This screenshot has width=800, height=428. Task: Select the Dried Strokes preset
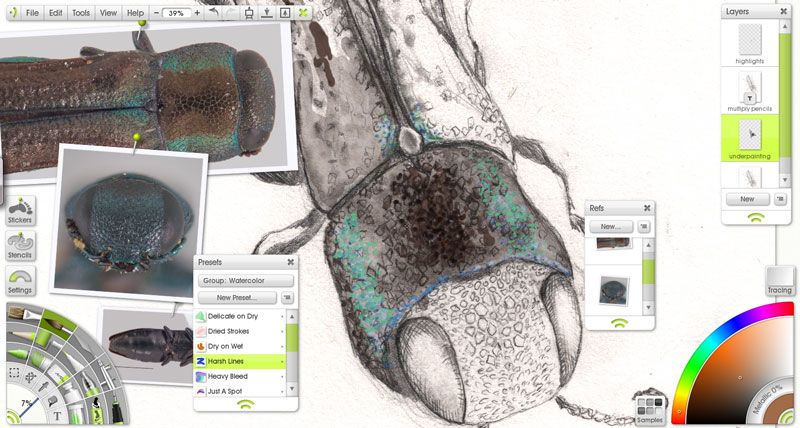pyautogui.click(x=239, y=331)
